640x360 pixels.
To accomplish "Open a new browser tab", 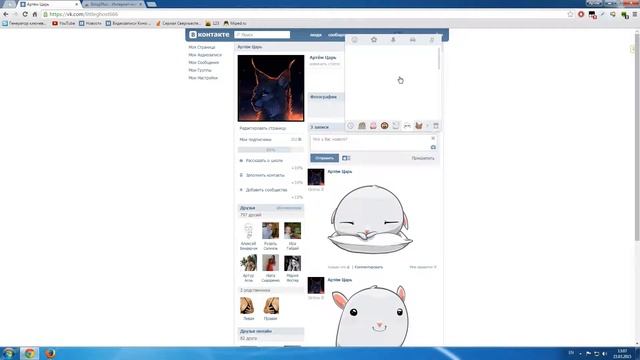I will [151, 4].
